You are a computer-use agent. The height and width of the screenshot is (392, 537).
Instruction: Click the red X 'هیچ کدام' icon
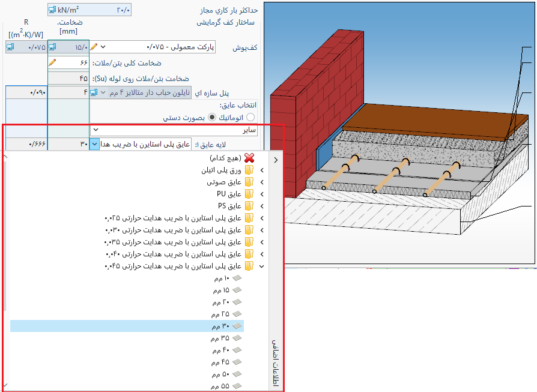pos(249,158)
